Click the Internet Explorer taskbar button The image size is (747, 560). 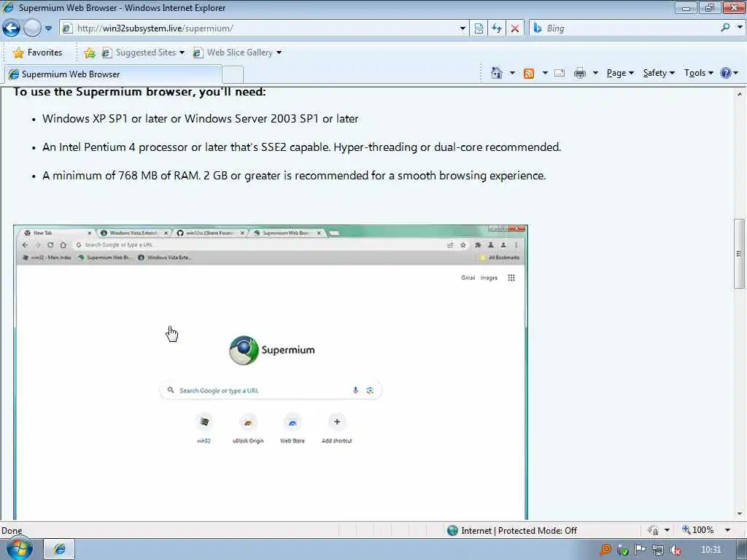[x=59, y=550]
